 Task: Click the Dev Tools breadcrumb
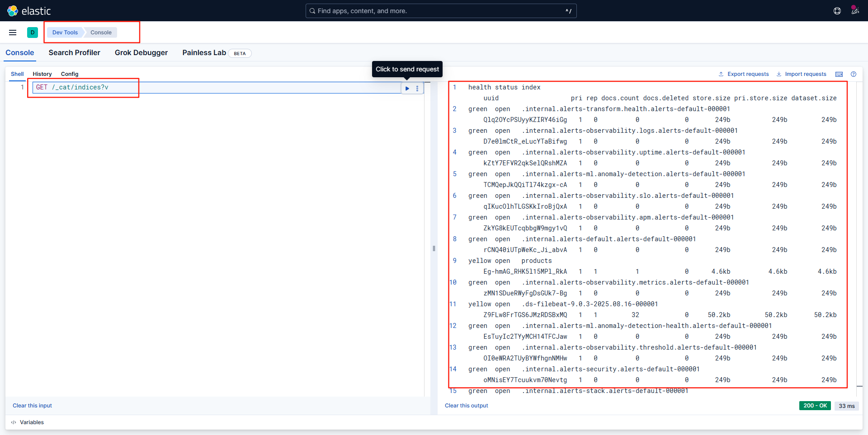pyautogui.click(x=65, y=33)
